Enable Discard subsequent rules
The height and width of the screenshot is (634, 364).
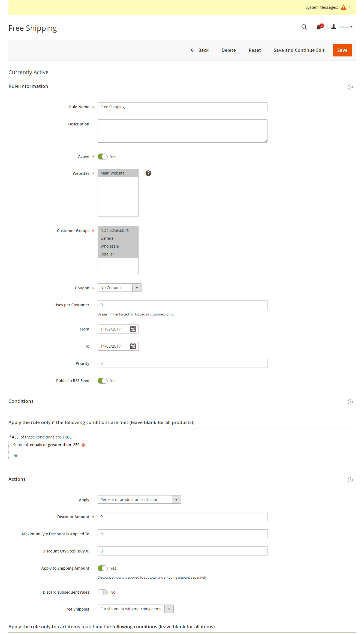[x=103, y=592]
